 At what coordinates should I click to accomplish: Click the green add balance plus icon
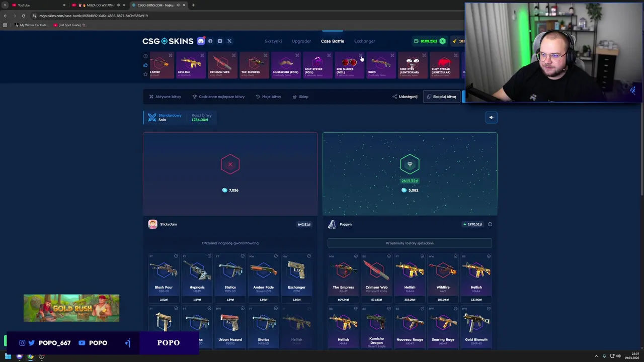pyautogui.click(x=442, y=41)
